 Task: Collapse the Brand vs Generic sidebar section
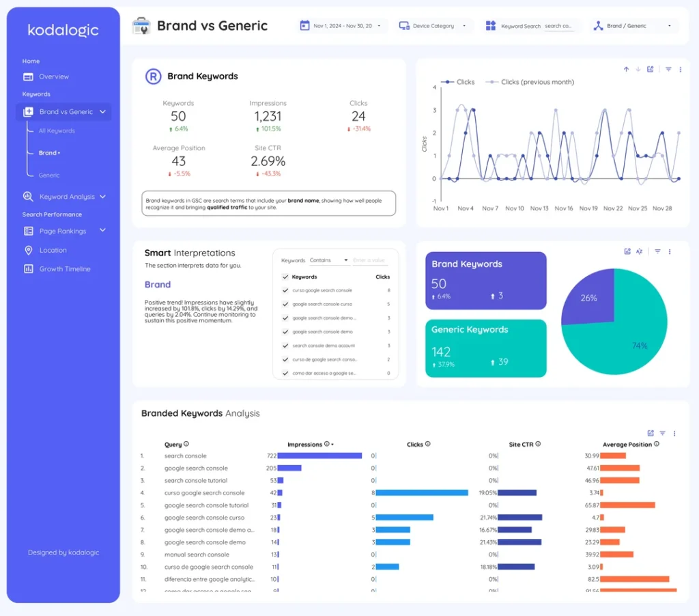coord(103,111)
